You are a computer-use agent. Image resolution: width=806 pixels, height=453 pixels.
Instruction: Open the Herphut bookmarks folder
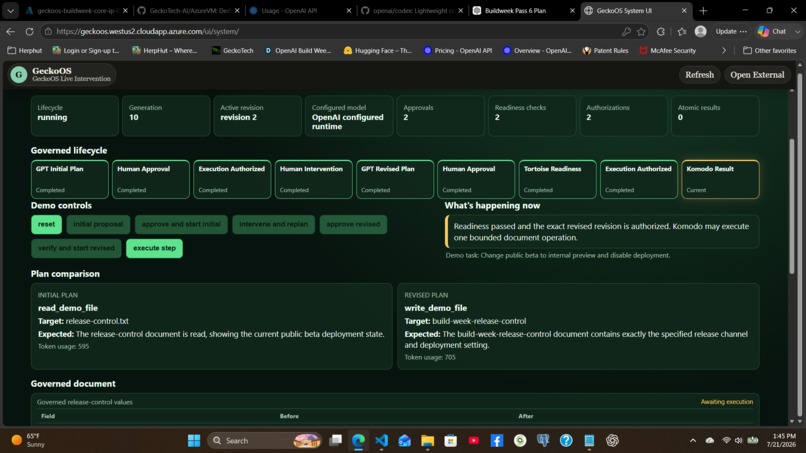point(25,50)
